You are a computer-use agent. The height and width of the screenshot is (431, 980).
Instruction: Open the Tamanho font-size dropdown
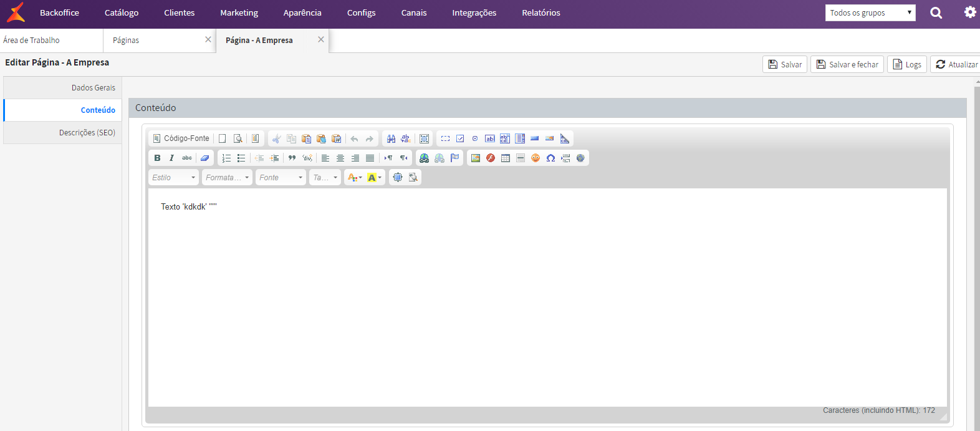tap(325, 177)
